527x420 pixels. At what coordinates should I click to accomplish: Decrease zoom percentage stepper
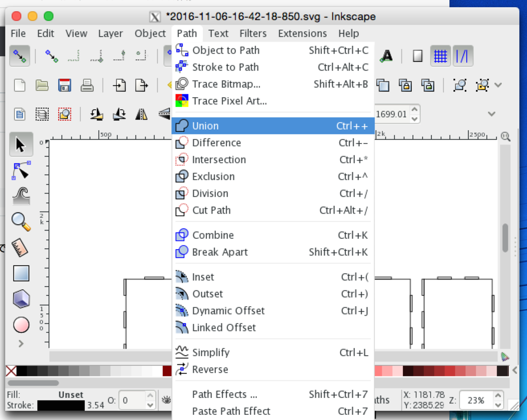(x=498, y=405)
